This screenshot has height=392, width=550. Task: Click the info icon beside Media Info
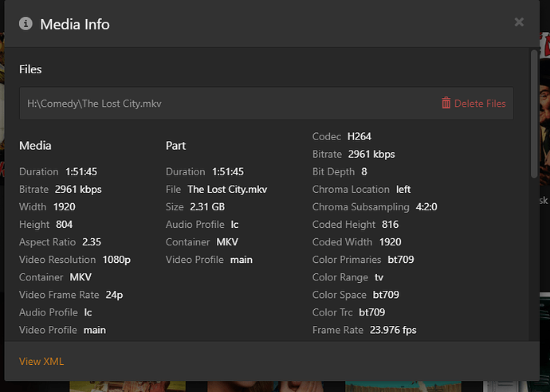pyautogui.click(x=26, y=24)
